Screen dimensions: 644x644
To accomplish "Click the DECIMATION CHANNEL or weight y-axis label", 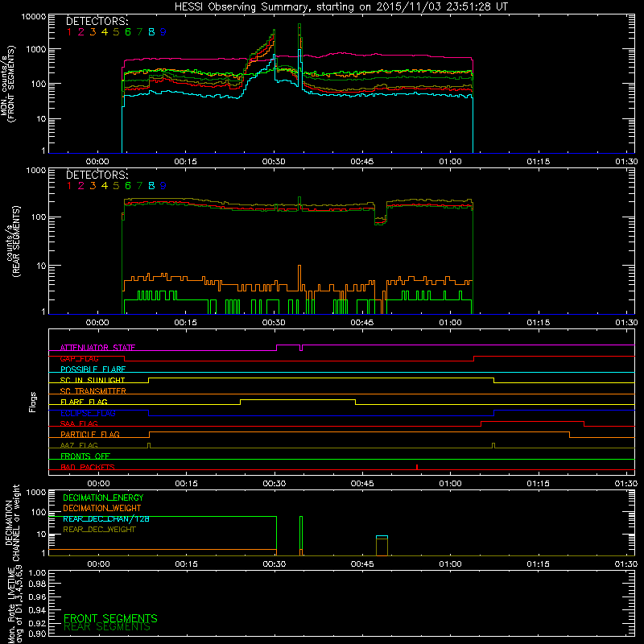I will tap(12, 522).
